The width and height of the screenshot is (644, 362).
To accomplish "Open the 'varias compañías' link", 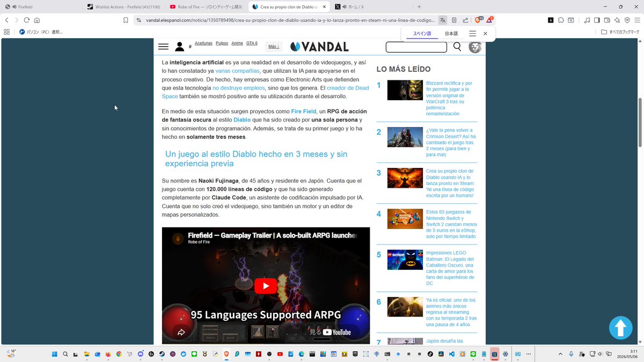I will (237, 71).
